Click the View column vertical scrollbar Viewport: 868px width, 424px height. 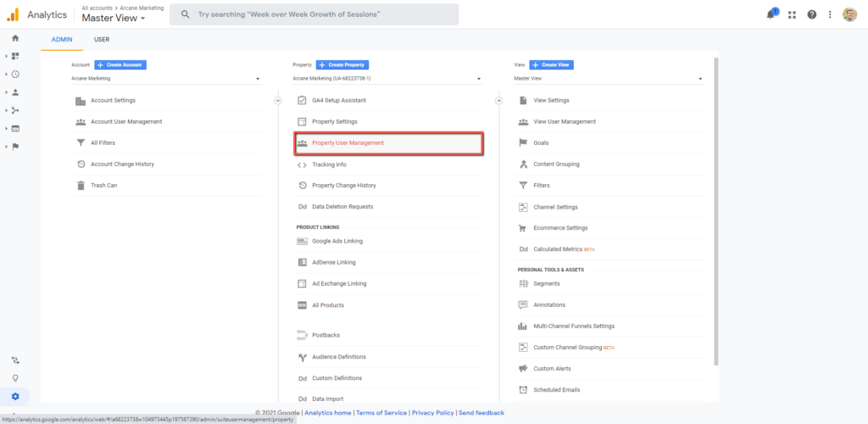(x=716, y=210)
